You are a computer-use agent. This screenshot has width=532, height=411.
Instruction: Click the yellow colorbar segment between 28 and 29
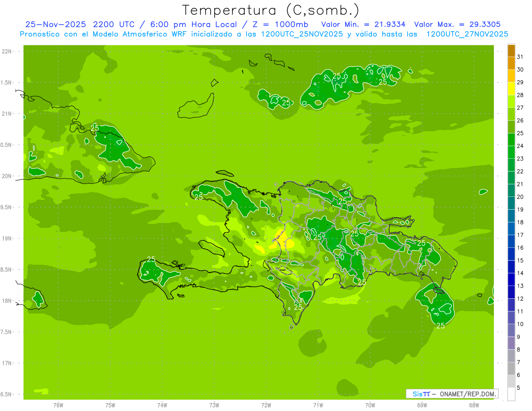[511, 89]
